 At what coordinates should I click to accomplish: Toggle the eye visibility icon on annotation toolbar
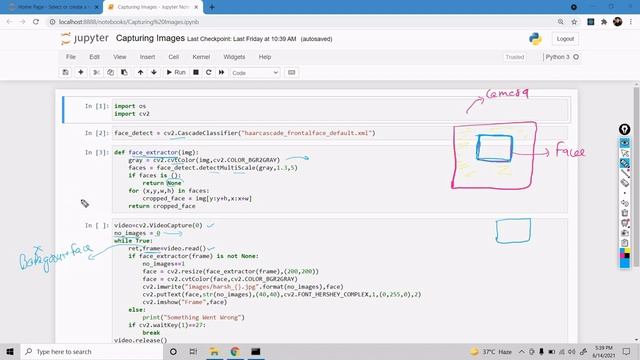624,143
